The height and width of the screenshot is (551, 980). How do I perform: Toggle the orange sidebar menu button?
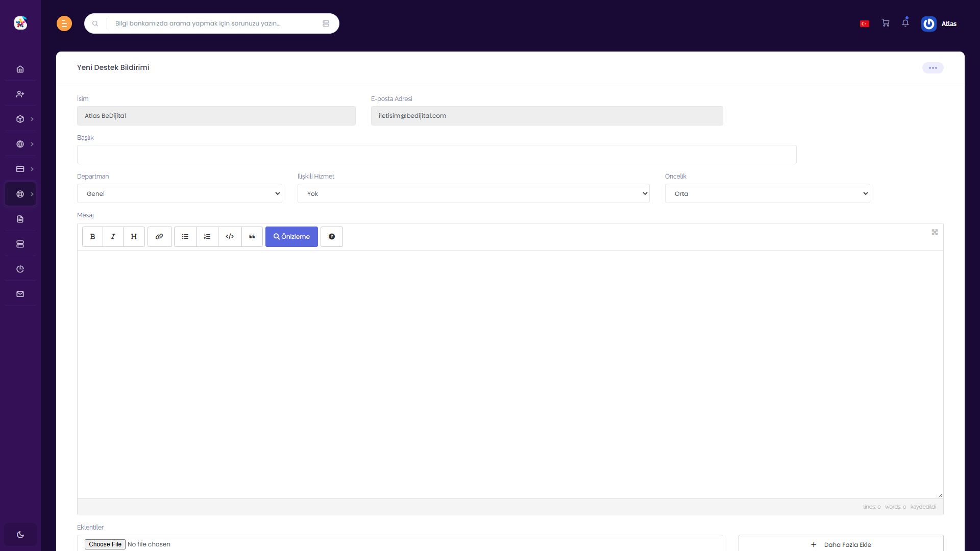point(64,23)
